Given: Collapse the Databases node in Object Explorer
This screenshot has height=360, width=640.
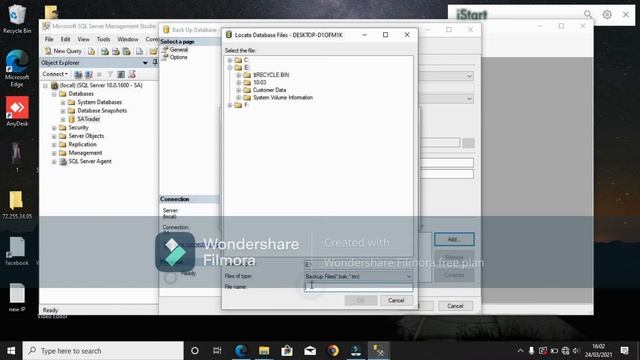Looking at the screenshot, I should 54,94.
